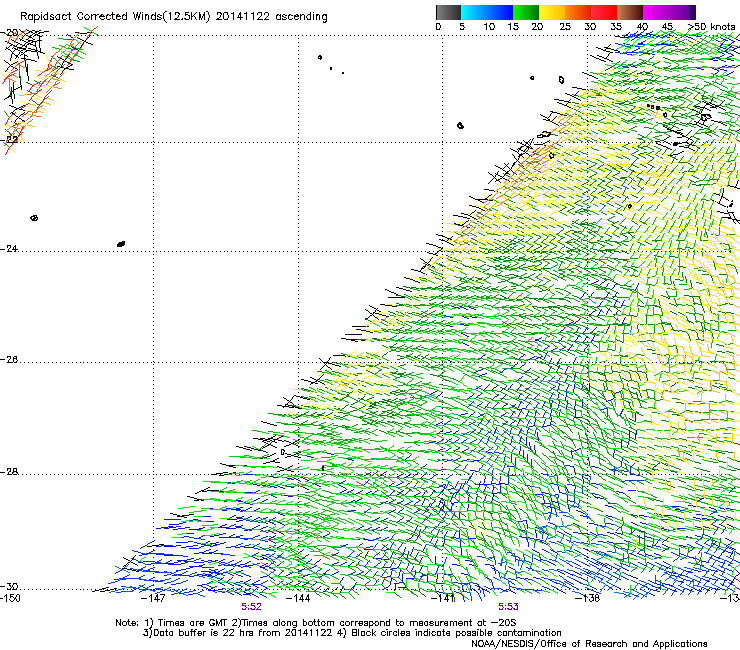Click the NOAA/NESDIS credit text
This screenshot has width=740, height=650.
click(x=589, y=644)
